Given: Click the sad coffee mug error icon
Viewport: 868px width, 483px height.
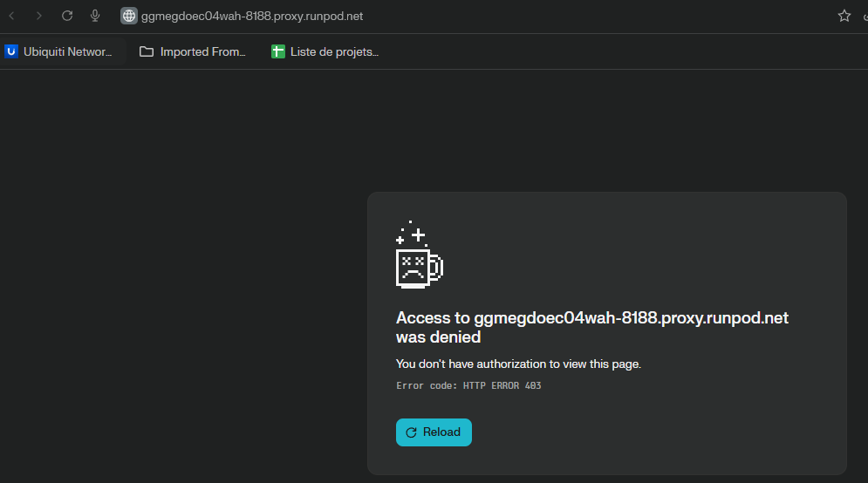Looking at the screenshot, I should point(419,255).
